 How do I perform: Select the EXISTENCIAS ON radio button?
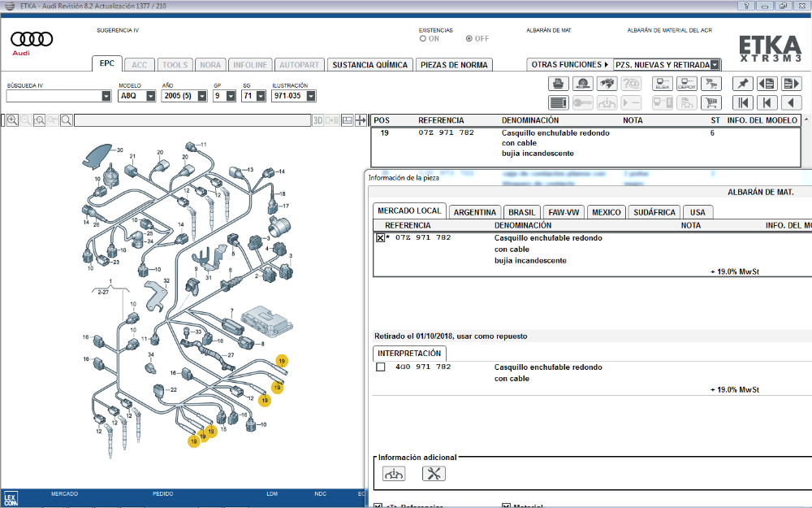point(422,38)
